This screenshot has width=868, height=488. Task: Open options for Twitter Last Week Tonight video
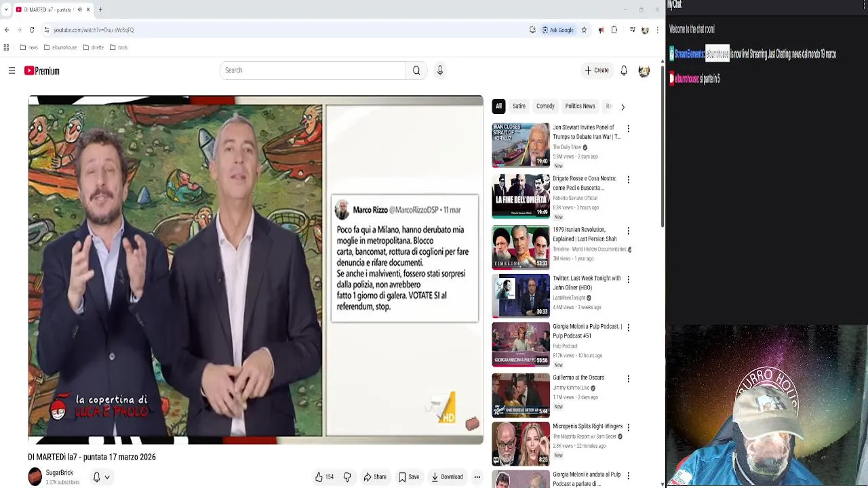(628, 279)
